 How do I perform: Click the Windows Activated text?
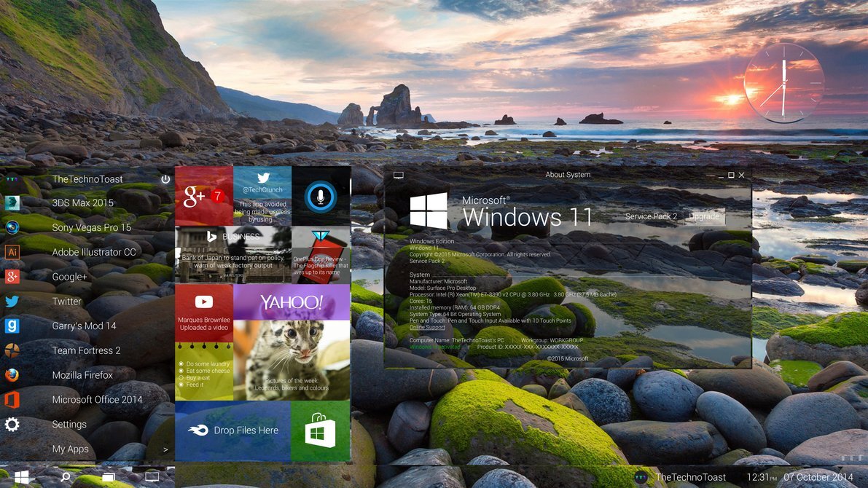coord(434,347)
